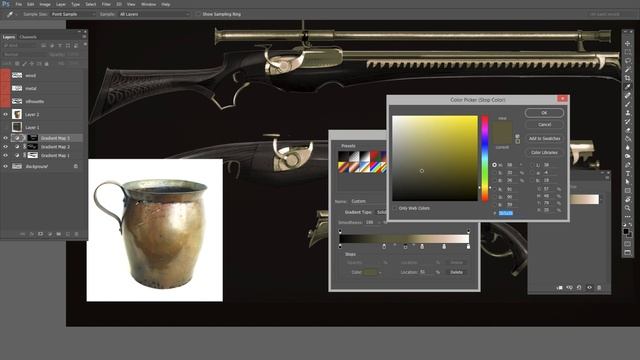Open the Layers panel options menu
Image resolution: width=640 pixels, height=360 pixels.
click(x=84, y=37)
